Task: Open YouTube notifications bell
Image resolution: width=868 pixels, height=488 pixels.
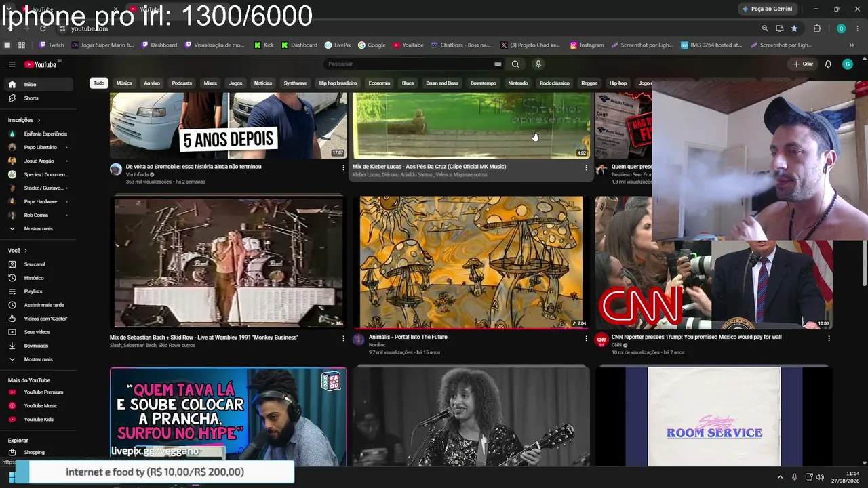Action: click(x=828, y=64)
